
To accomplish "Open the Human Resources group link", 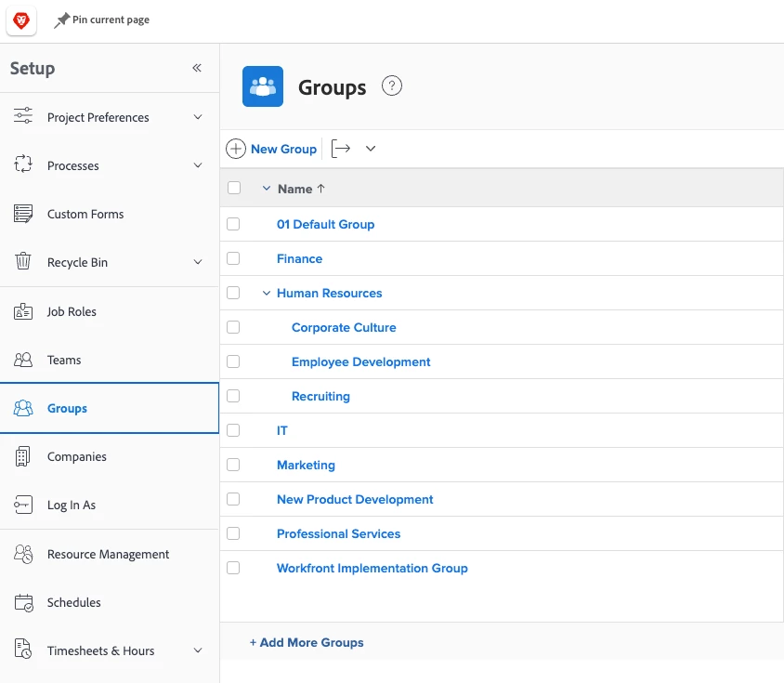I will [x=330, y=294].
